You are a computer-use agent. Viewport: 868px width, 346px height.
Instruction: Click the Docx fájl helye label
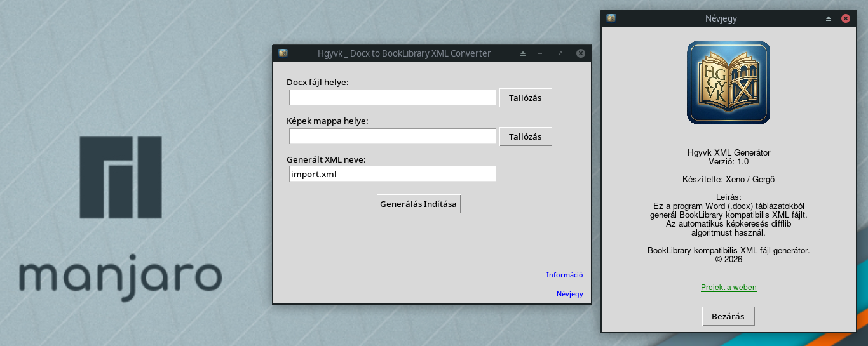pos(318,83)
